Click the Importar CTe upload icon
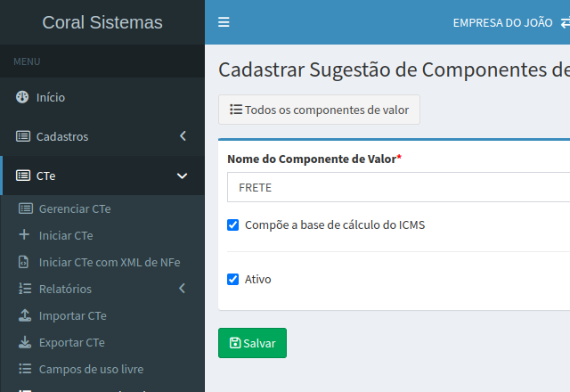Image resolution: width=570 pixels, height=392 pixels. pyautogui.click(x=24, y=315)
